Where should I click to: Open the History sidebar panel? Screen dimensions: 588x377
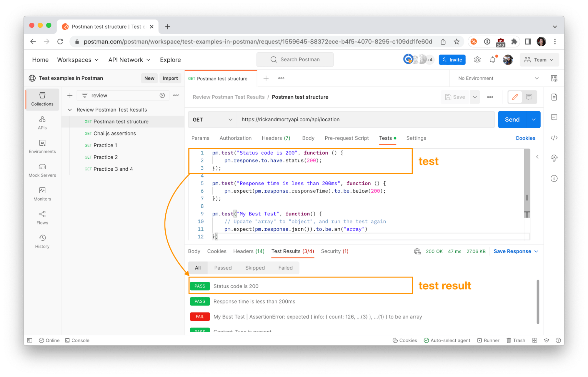click(42, 242)
